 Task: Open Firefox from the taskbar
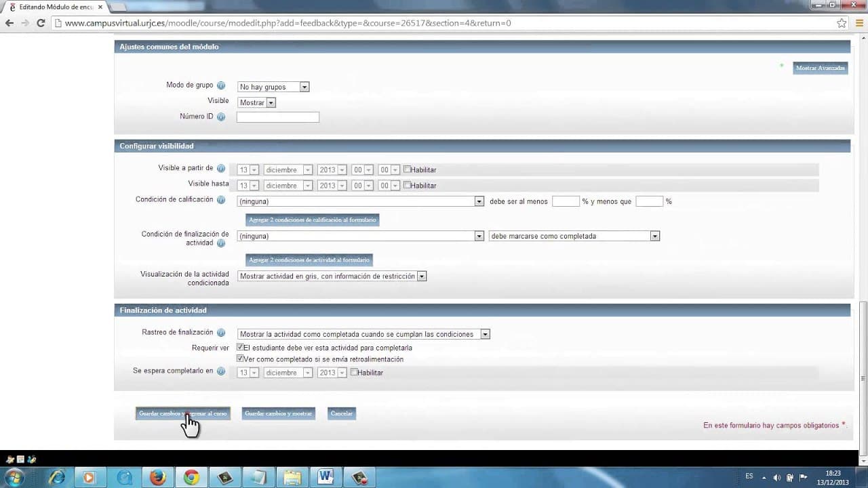pos(157,478)
